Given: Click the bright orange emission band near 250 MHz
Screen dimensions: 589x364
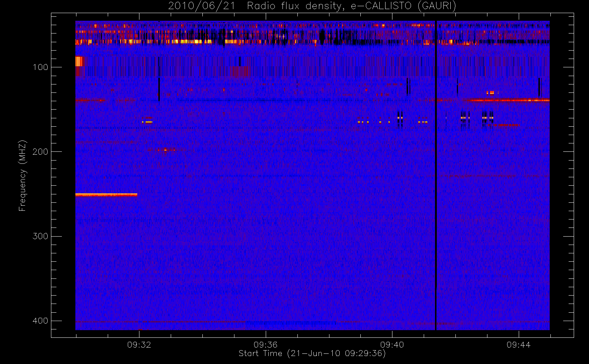Looking at the screenshot, I should point(106,195).
